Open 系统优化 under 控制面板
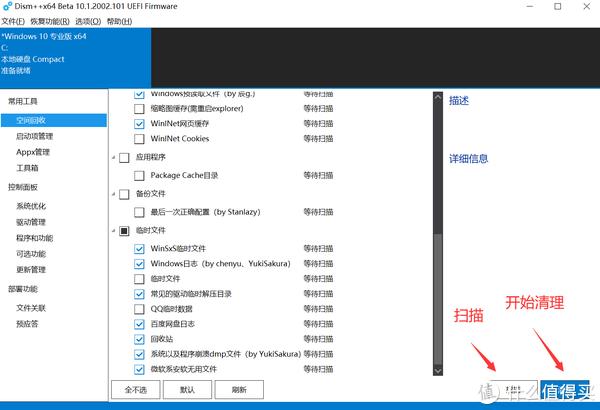Screen dimensions: 600x410 [31, 206]
